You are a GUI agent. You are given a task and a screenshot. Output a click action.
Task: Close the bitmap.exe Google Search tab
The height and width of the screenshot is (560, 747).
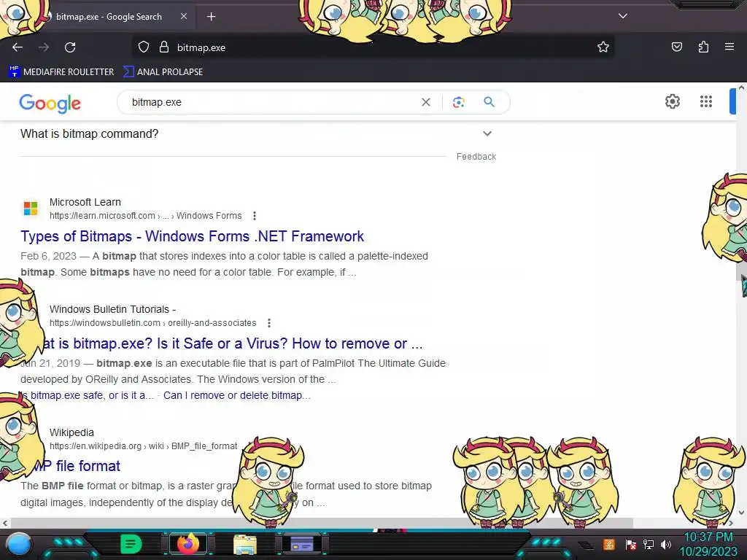point(184,16)
